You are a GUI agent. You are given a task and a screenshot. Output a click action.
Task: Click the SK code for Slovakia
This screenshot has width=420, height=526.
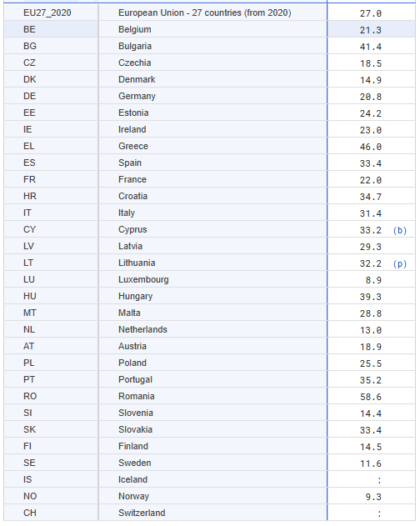(29, 429)
